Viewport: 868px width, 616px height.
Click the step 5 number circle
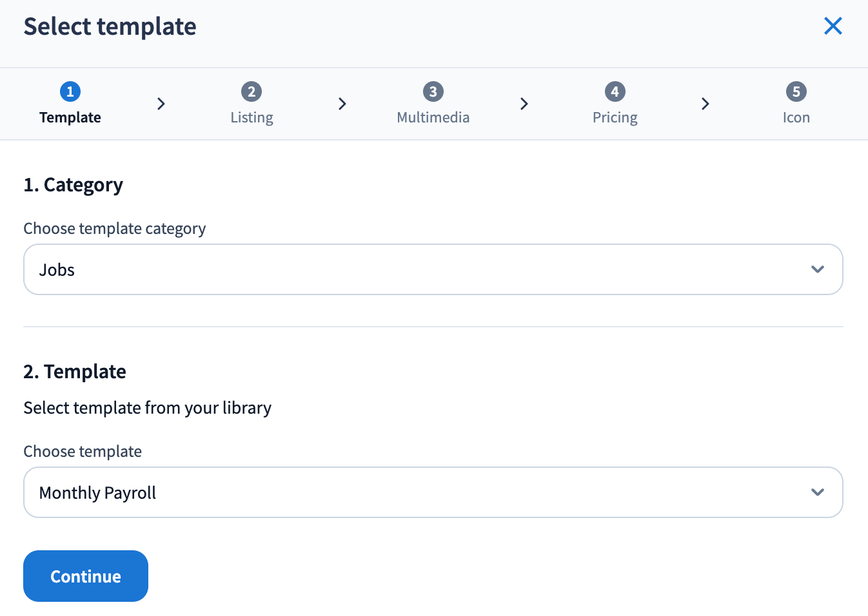point(796,91)
